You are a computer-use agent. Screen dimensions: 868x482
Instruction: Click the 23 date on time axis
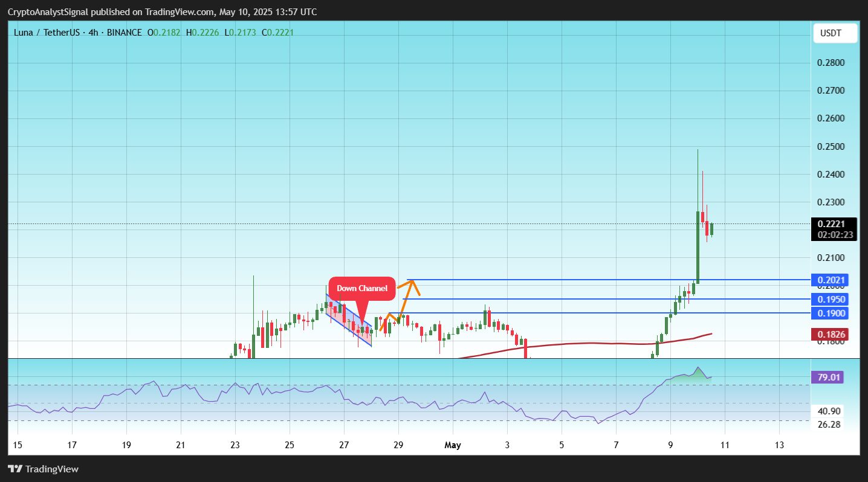pos(235,445)
